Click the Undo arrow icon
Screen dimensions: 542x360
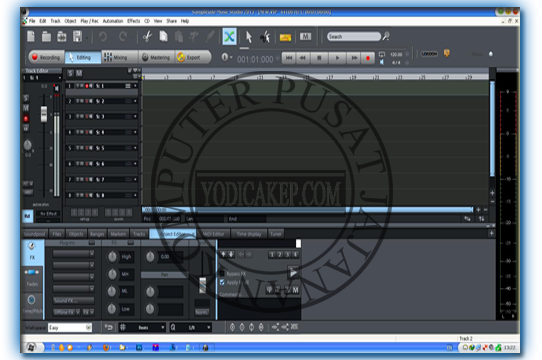[103, 36]
